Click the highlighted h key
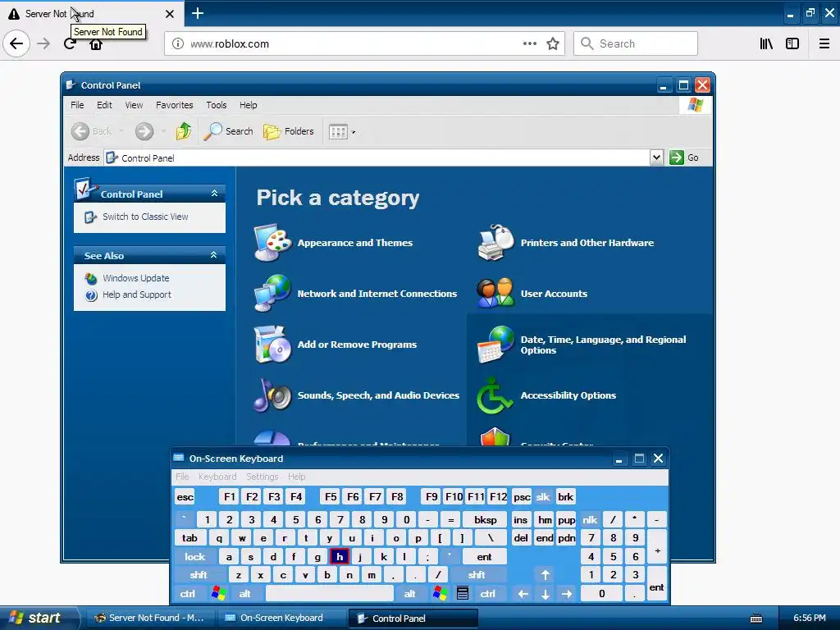The width and height of the screenshot is (840, 630). pyautogui.click(x=340, y=557)
